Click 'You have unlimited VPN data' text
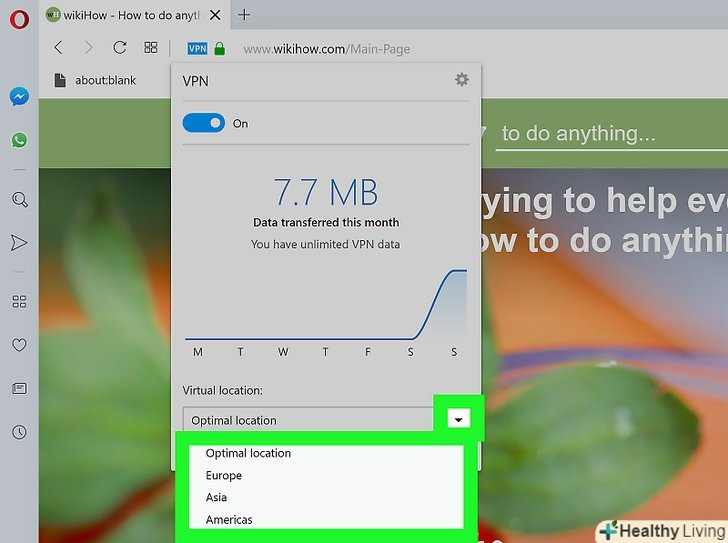 pos(325,244)
